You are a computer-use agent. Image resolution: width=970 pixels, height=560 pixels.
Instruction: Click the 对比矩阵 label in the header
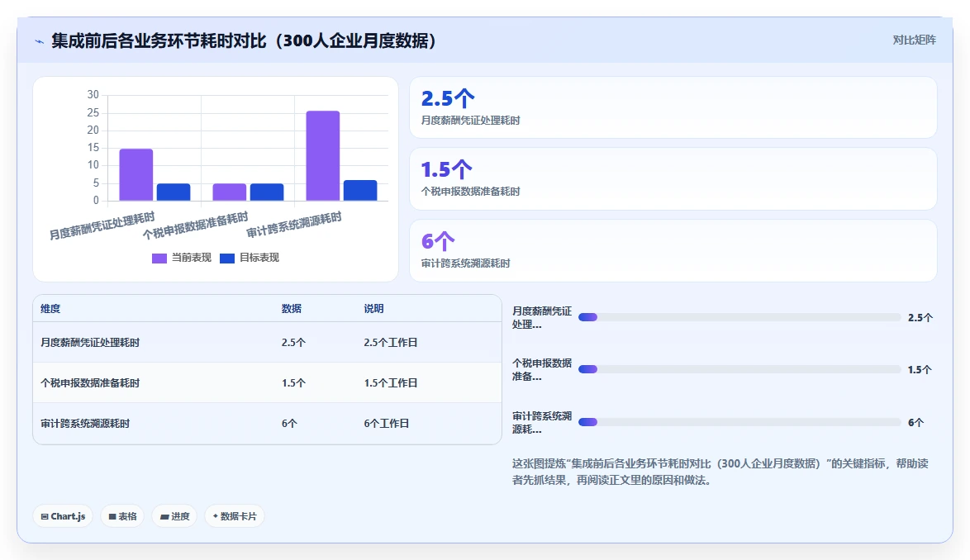pyautogui.click(x=914, y=40)
